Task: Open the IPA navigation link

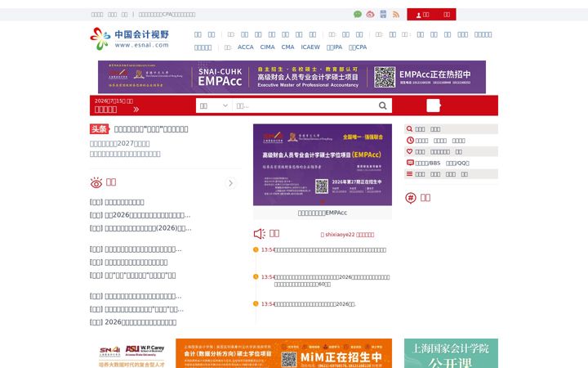Action: pyautogui.click(x=335, y=47)
